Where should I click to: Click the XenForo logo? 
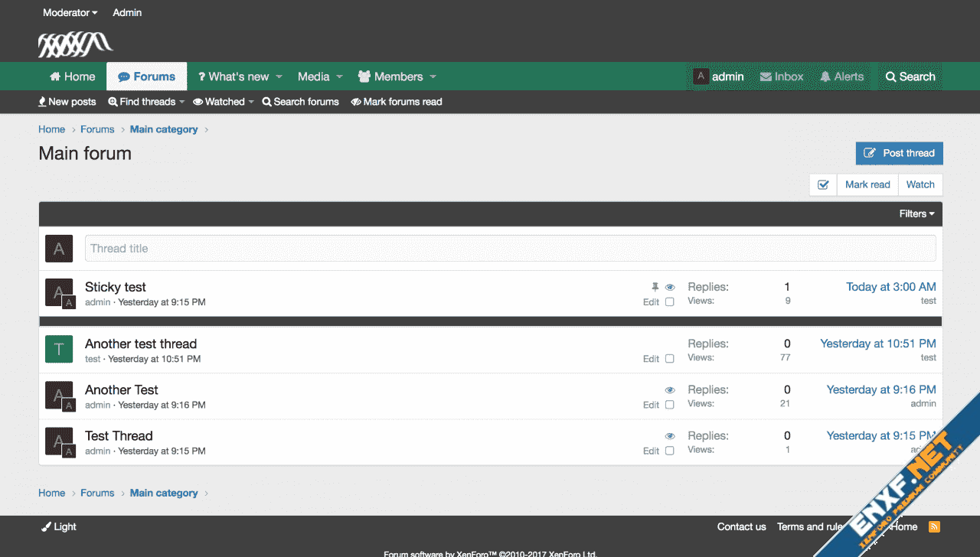75,44
